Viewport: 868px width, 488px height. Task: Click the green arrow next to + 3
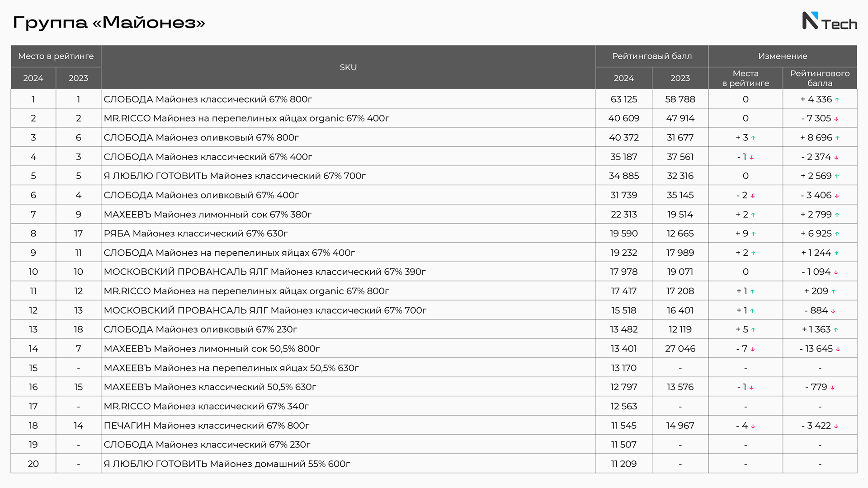[753, 138]
